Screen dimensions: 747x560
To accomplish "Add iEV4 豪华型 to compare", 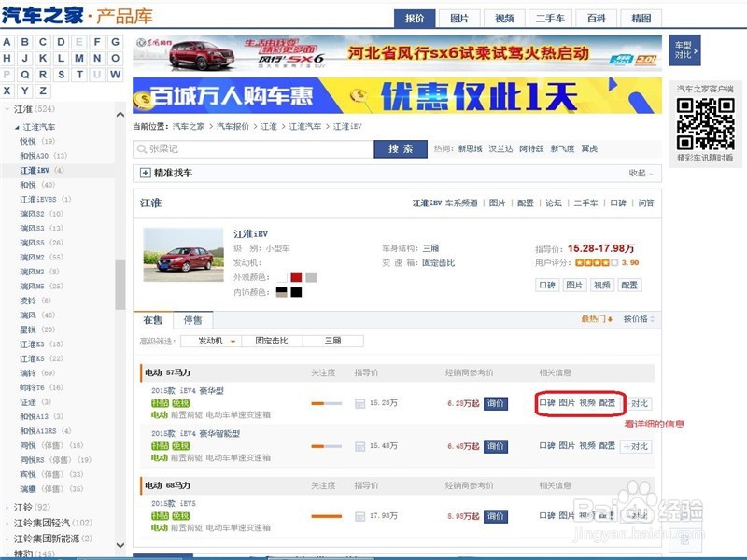I will click(x=639, y=404).
